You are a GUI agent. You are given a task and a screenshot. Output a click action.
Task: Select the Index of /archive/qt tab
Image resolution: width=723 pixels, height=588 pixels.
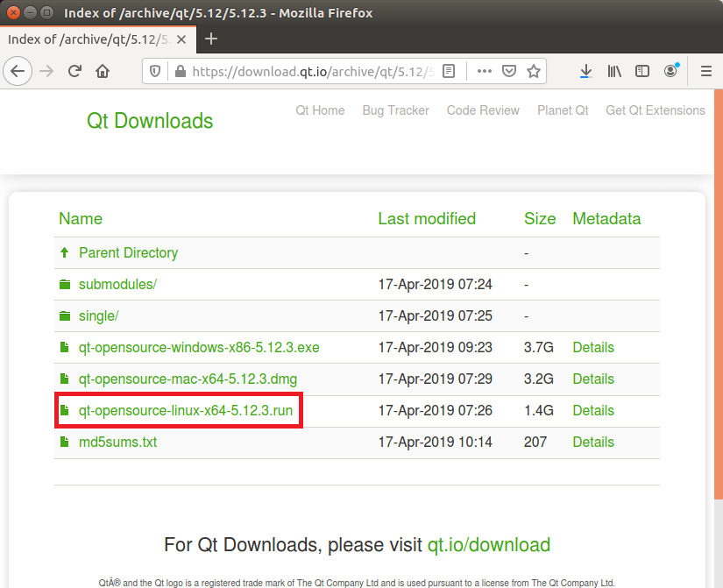point(98,39)
